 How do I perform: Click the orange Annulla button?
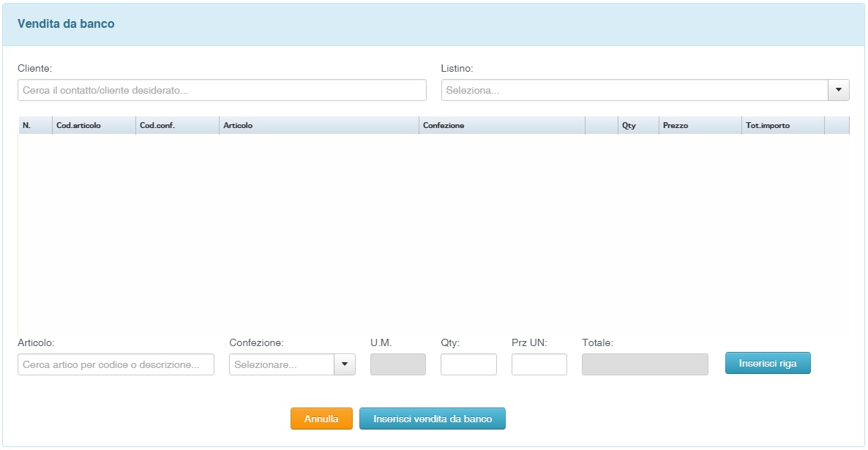[x=321, y=419]
